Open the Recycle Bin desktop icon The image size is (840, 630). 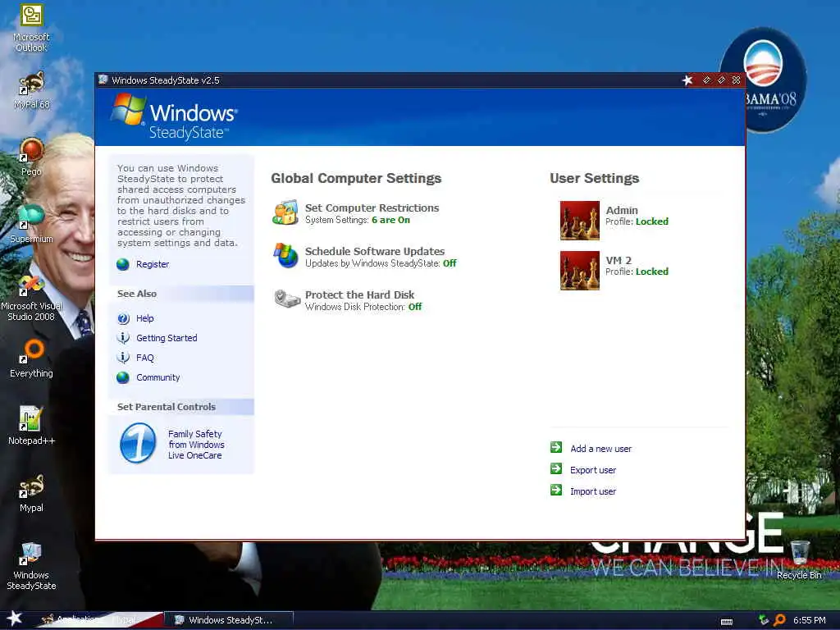click(x=799, y=560)
